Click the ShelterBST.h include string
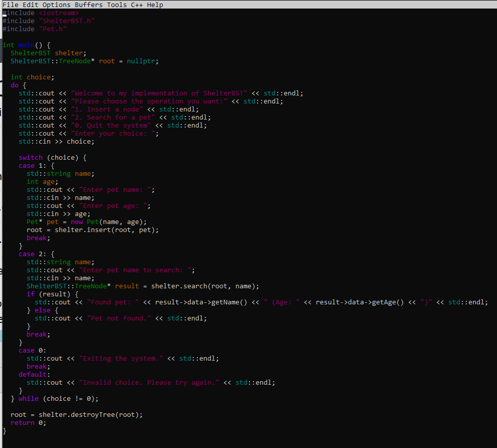The height and width of the screenshot is (448, 497). click(x=66, y=21)
